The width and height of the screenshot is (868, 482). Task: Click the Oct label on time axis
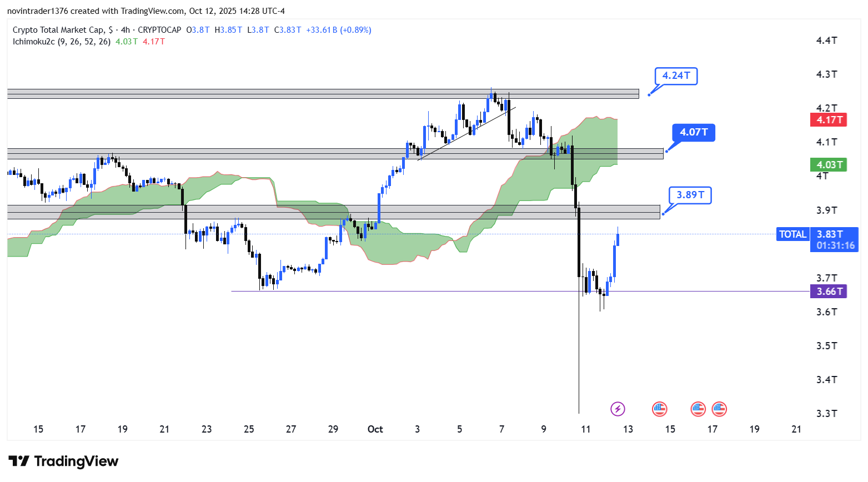(375, 429)
